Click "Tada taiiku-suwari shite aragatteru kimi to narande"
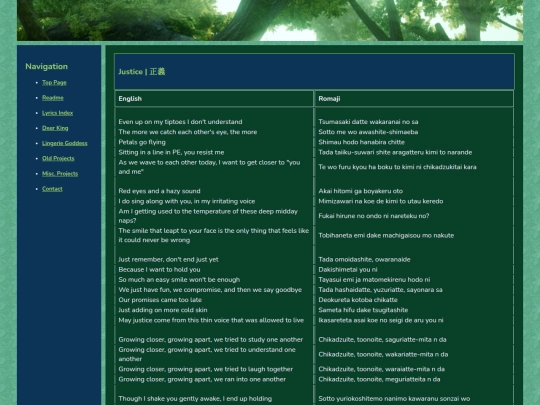Viewport: 540px width, 405px height. pos(395,152)
